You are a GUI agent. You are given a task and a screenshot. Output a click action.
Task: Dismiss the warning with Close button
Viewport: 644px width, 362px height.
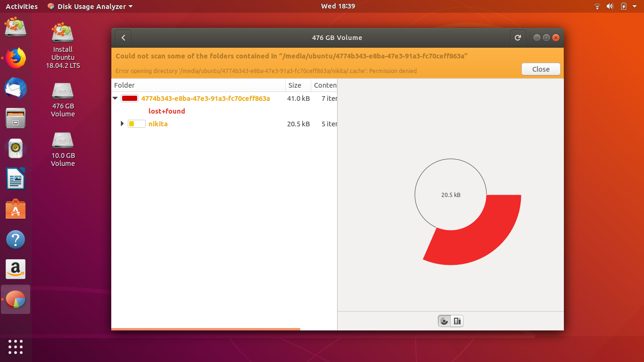(541, 69)
